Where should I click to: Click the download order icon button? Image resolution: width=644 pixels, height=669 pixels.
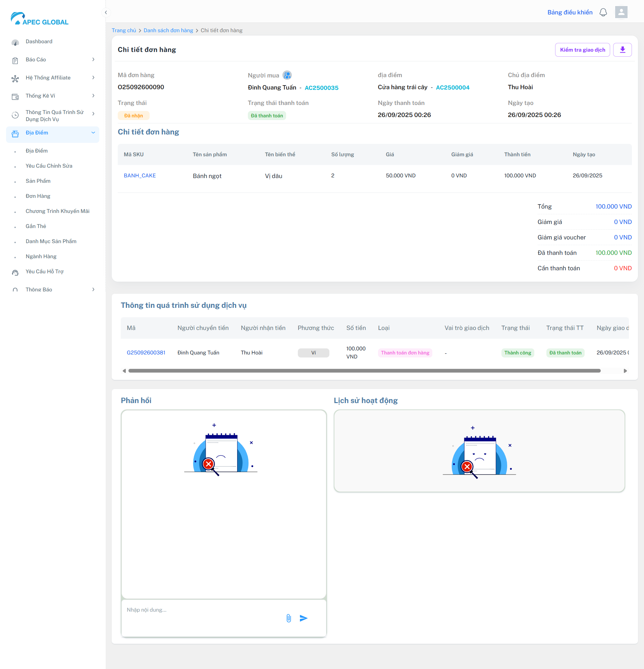click(622, 50)
